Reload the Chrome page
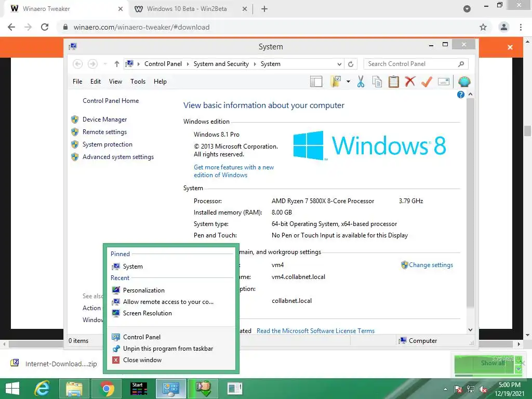Screen dimensions: 532x399 45,27
